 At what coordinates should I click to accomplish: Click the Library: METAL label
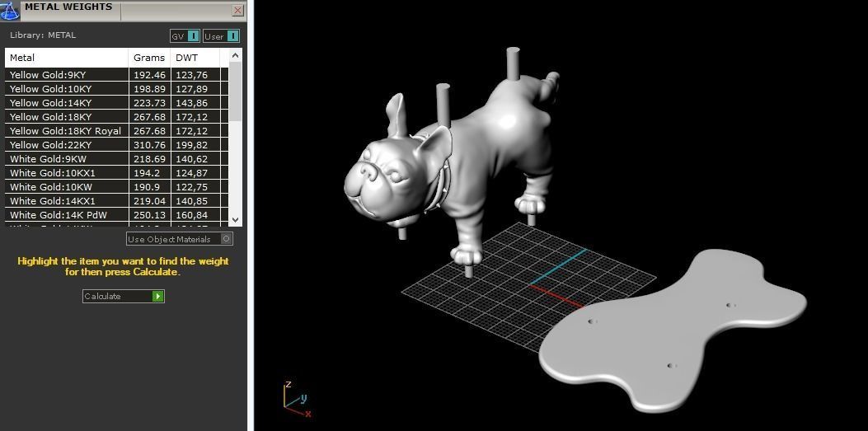click(x=43, y=35)
